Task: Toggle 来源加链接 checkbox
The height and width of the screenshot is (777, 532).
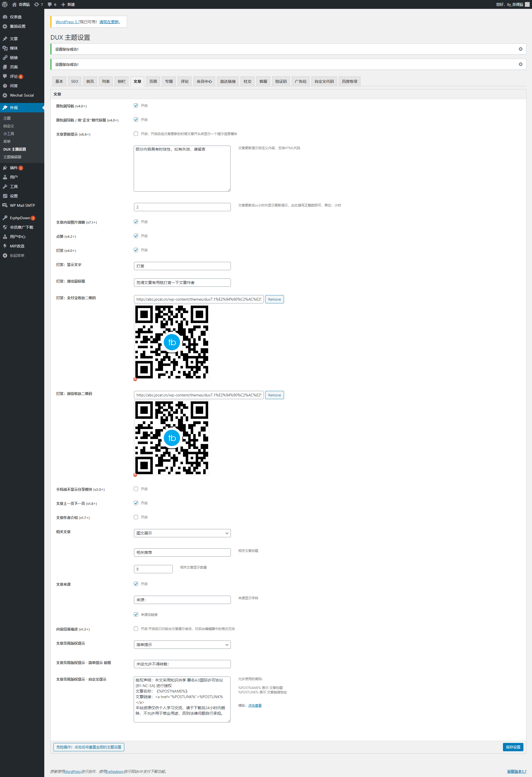Action: click(136, 615)
